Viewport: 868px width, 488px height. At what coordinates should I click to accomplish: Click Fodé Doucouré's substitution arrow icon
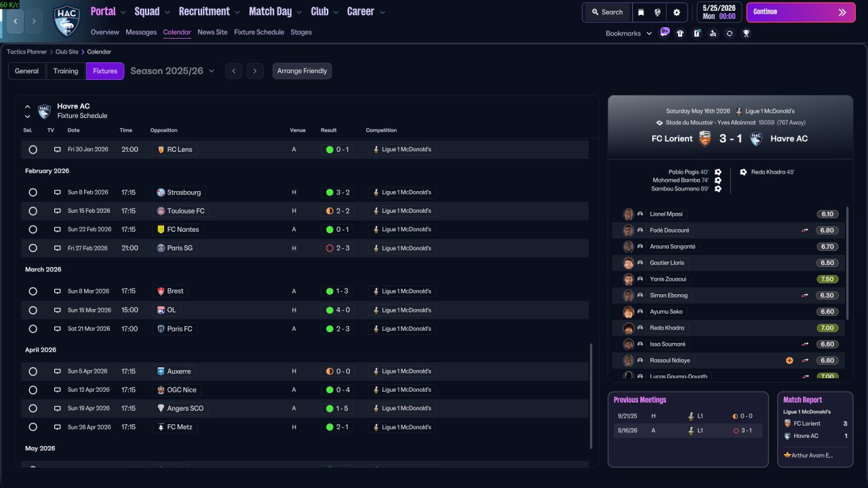click(x=805, y=230)
